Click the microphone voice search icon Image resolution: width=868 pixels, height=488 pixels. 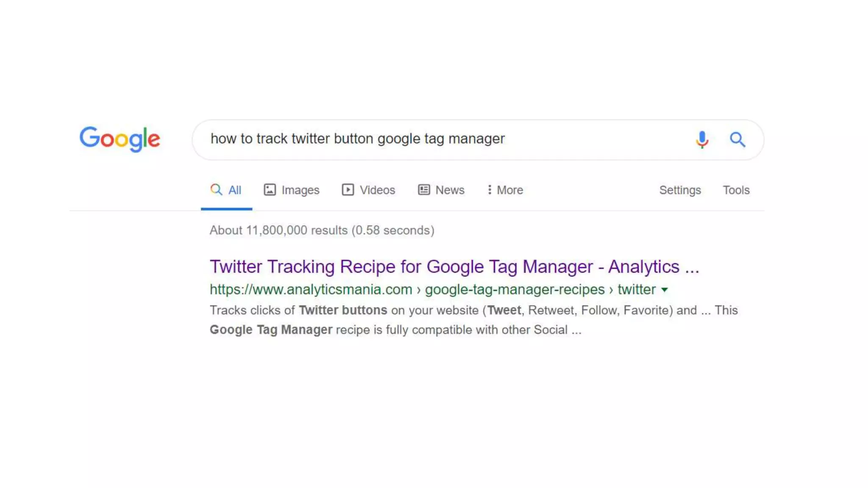[x=702, y=139]
